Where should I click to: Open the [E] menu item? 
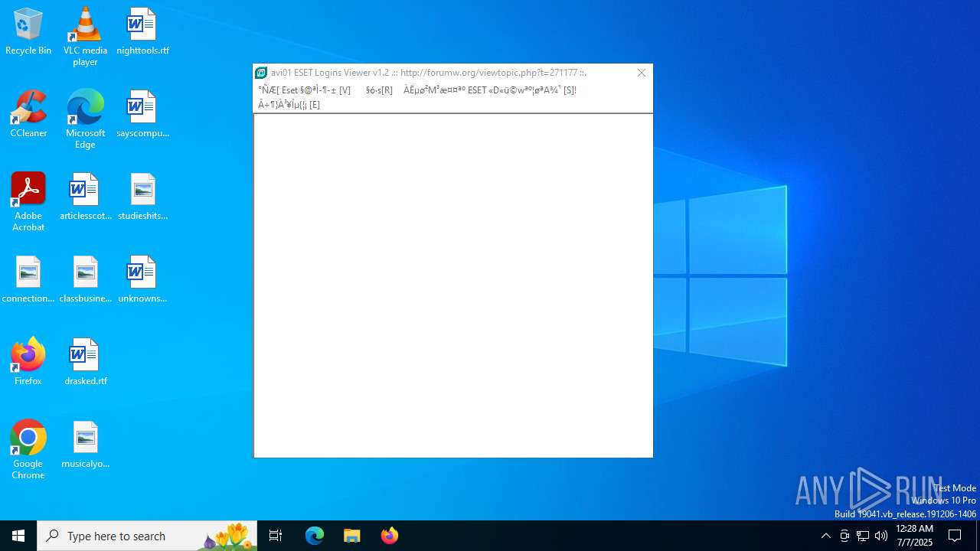(x=289, y=105)
